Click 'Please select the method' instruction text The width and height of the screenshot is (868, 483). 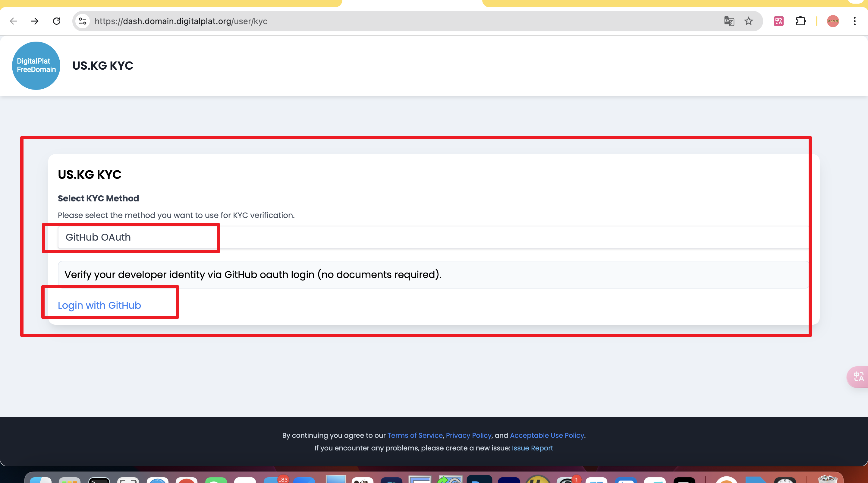click(176, 215)
